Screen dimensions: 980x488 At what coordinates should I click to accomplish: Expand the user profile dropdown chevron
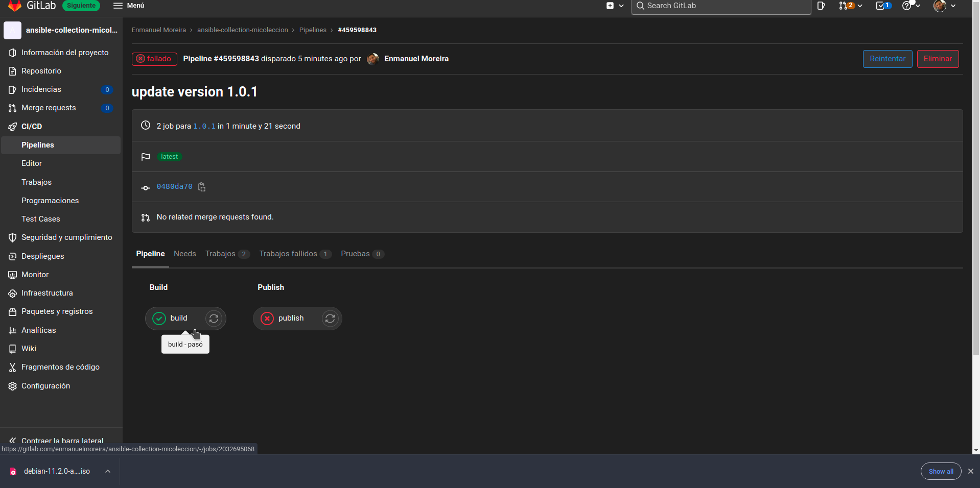[953, 6]
